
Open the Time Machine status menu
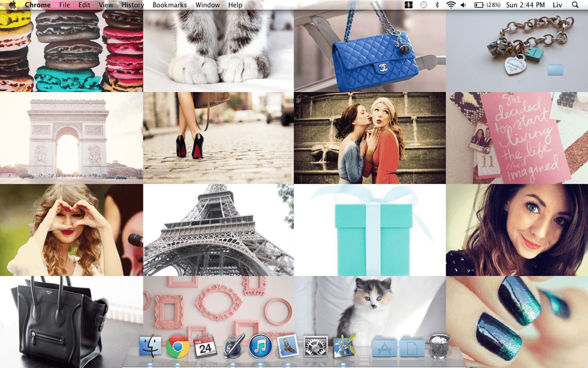click(x=423, y=5)
